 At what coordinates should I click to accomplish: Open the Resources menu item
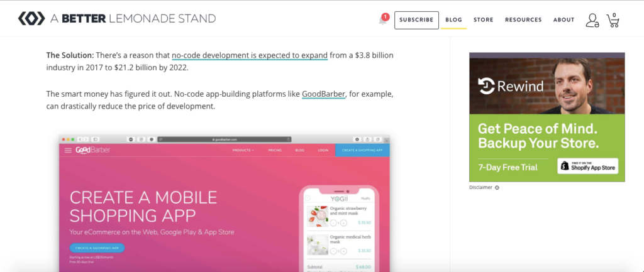pyautogui.click(x=523, y=19)
